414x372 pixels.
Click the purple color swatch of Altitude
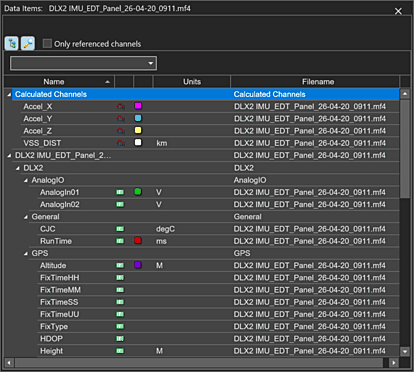click(138, 265)
